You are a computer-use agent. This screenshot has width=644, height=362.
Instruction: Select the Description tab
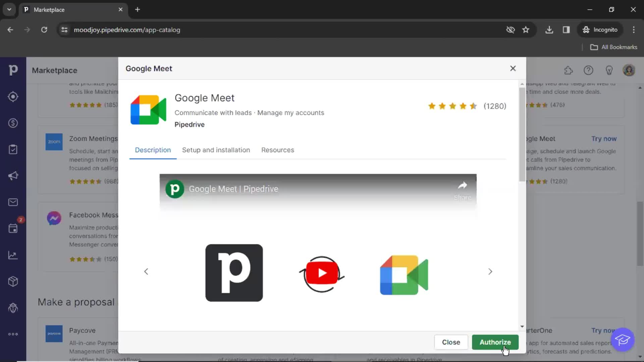[153, 150]
